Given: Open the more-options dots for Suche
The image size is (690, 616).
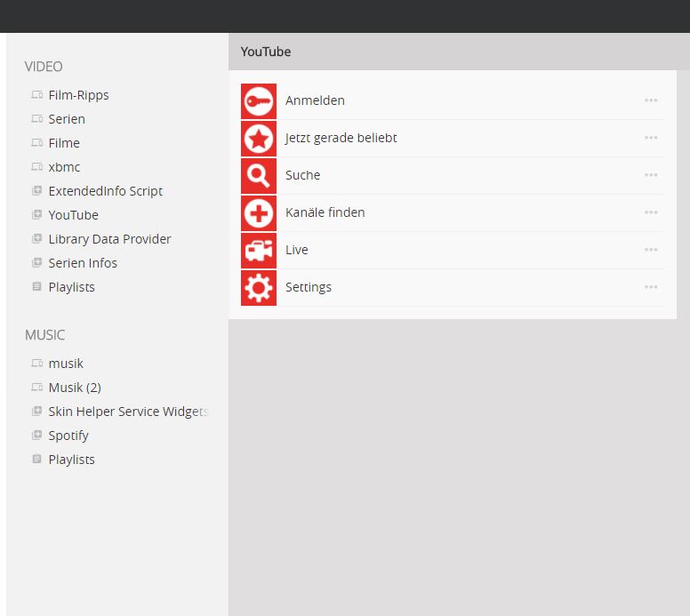Looking at the screenshot, I should [x=651, y=175].
